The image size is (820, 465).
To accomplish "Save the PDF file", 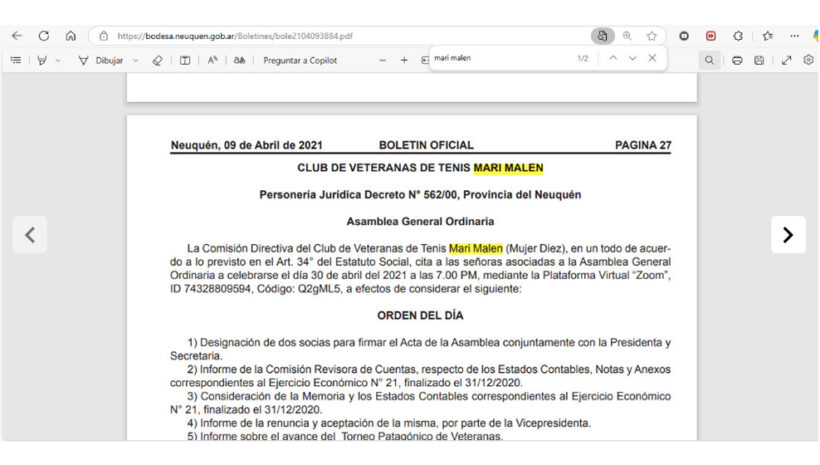I will (x=759, y=60).
